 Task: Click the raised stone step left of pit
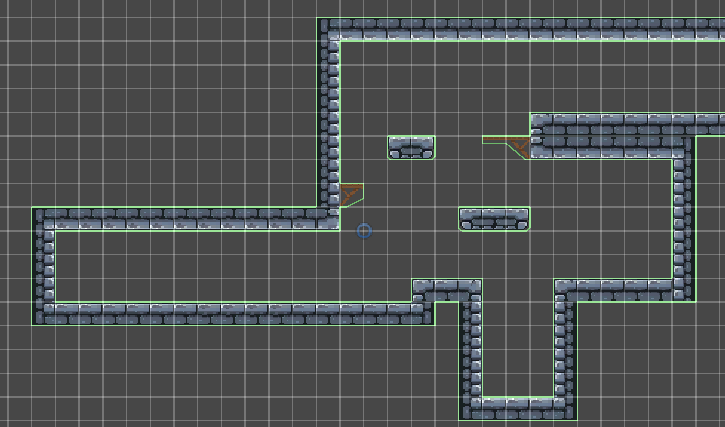(445, 290)
